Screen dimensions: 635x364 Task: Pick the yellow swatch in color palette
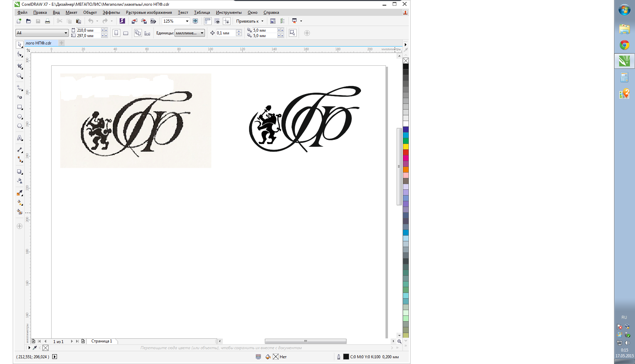pos(406,147)
